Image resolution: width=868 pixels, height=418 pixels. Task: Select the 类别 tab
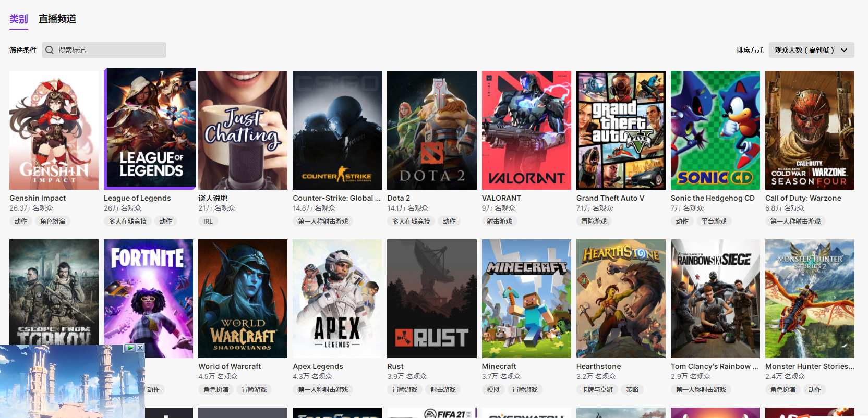(18, 19)
